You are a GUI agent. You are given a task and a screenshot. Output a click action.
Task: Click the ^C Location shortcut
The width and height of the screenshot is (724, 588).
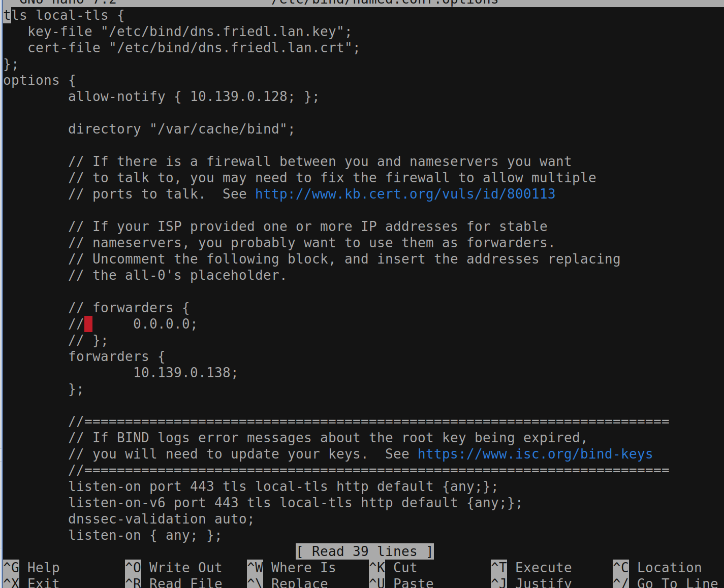[x=657, y=567]
